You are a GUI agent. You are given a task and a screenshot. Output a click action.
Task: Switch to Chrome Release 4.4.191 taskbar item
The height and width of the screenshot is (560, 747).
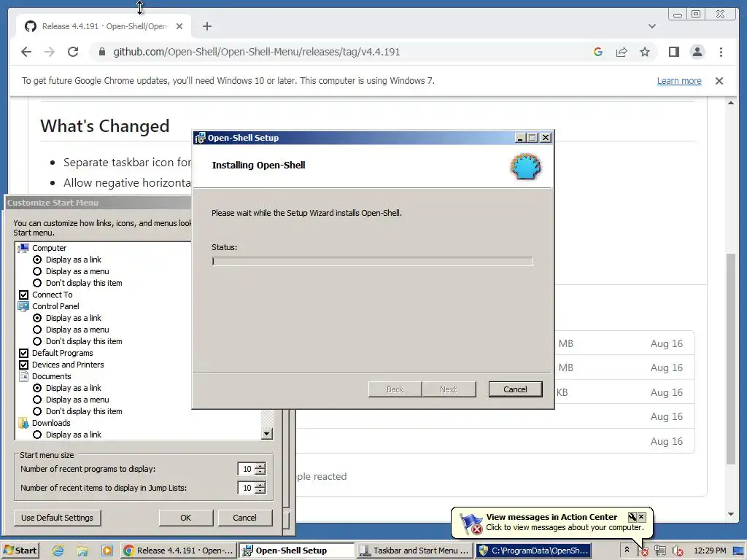point(178,551)
